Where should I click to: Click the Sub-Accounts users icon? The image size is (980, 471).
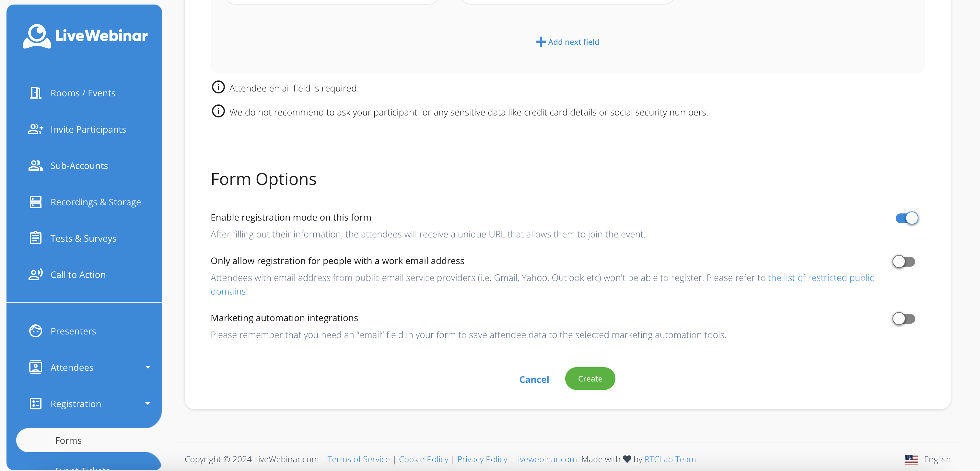pyautogui.click(x=35, y=166)
